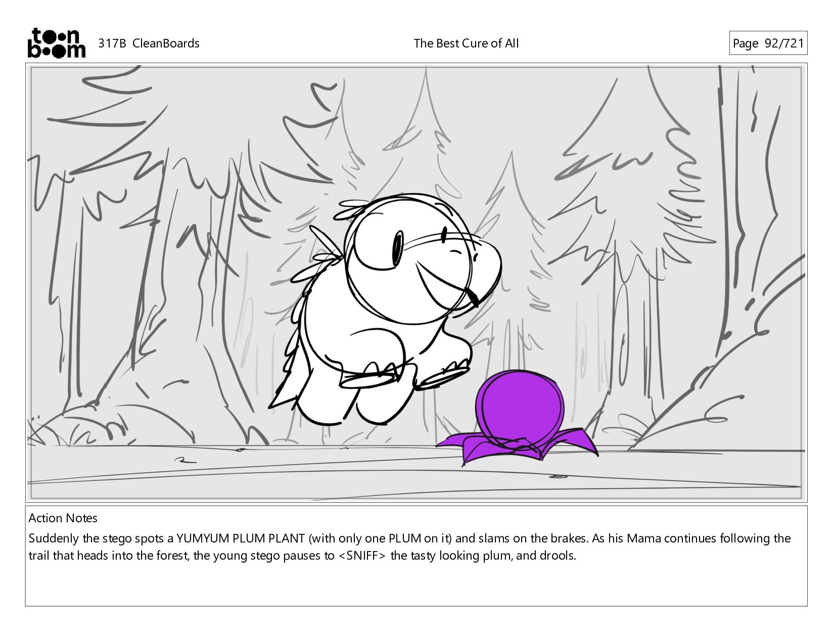The height and width of the screenshot is (644, 834).
Task: Select the title 'The Best Cure of All'
Action: click(466, 43)
